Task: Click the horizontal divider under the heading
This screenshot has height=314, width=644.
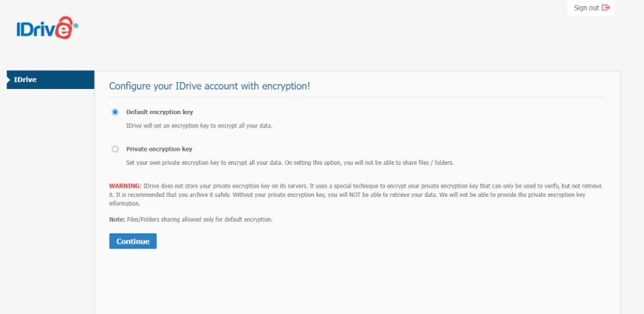Action: coord(358,97)
